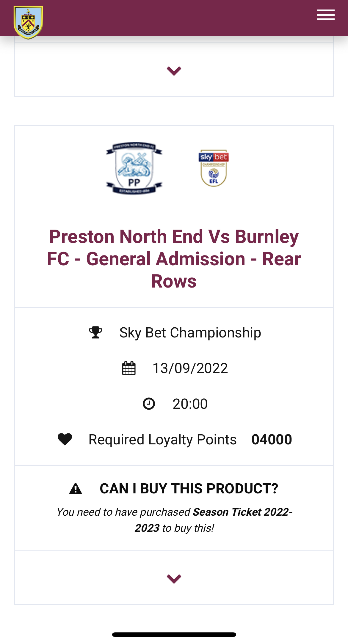Image resolution: width=348 pixels, height=644 pixels.
Task: Tap the CAN I BUY THIS PRODUCT heading
Action: coord(189,489)
